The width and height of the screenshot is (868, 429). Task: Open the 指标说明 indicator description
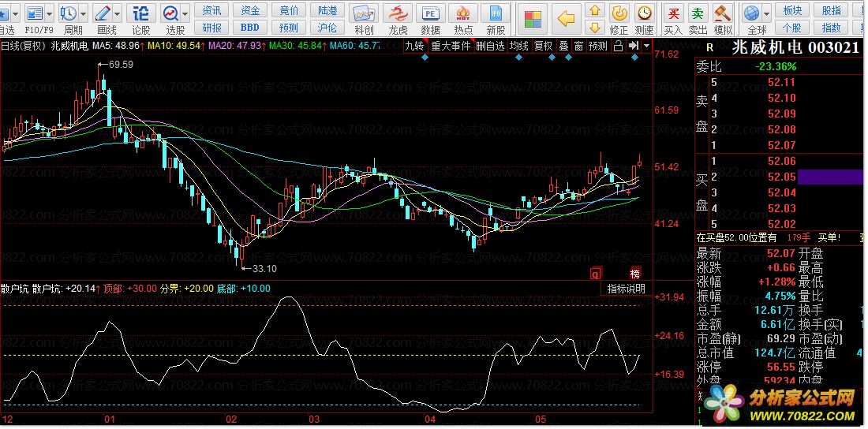click(x=626, y=289)
